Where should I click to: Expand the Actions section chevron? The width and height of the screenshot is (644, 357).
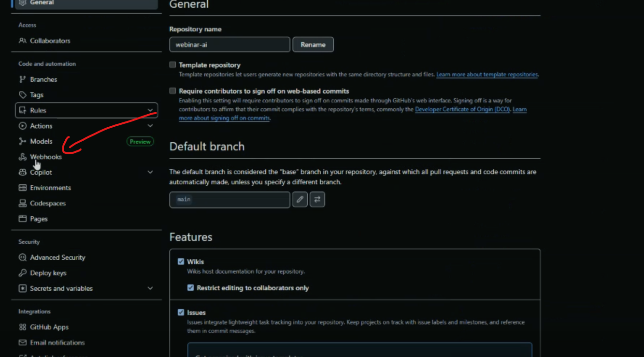pos(150,126)
